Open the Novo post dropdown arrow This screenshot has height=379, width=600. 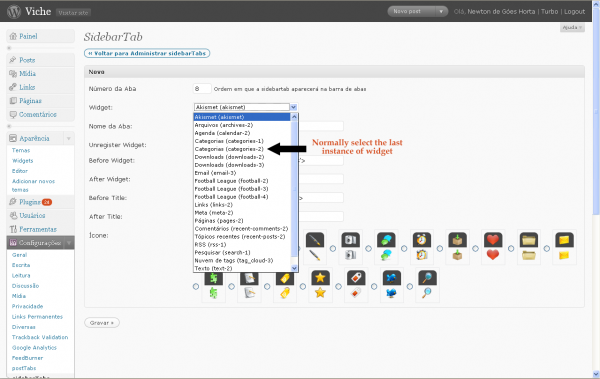[x=441, y=11]
